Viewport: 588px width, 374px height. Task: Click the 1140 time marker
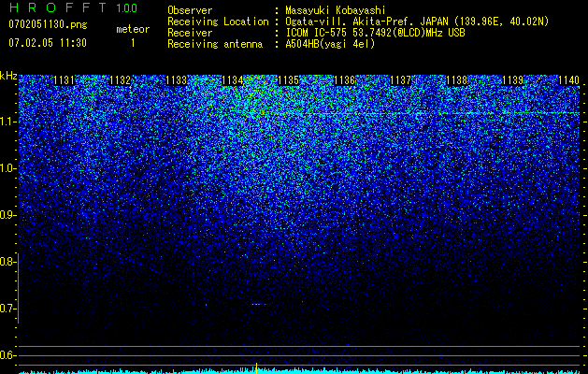click(x=568, y=80)
